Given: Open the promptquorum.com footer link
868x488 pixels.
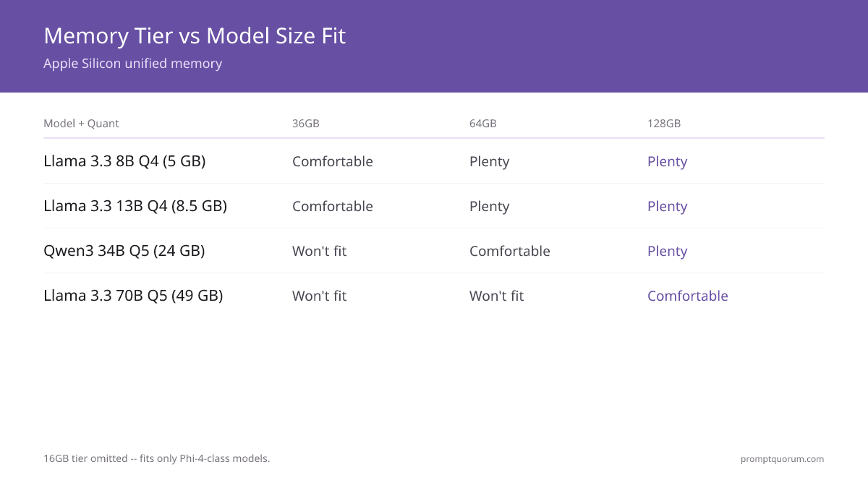Looking at the screenshot, I should click(x=782, y=458).
